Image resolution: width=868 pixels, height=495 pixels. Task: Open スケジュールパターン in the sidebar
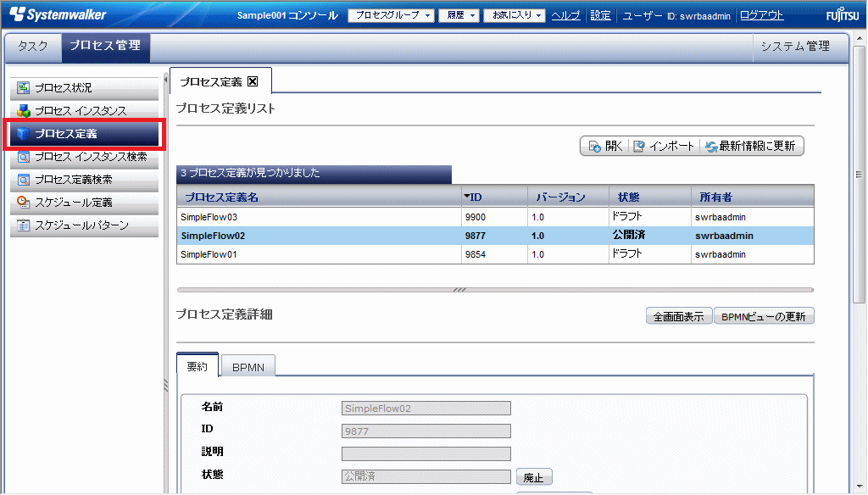[84, 225]
